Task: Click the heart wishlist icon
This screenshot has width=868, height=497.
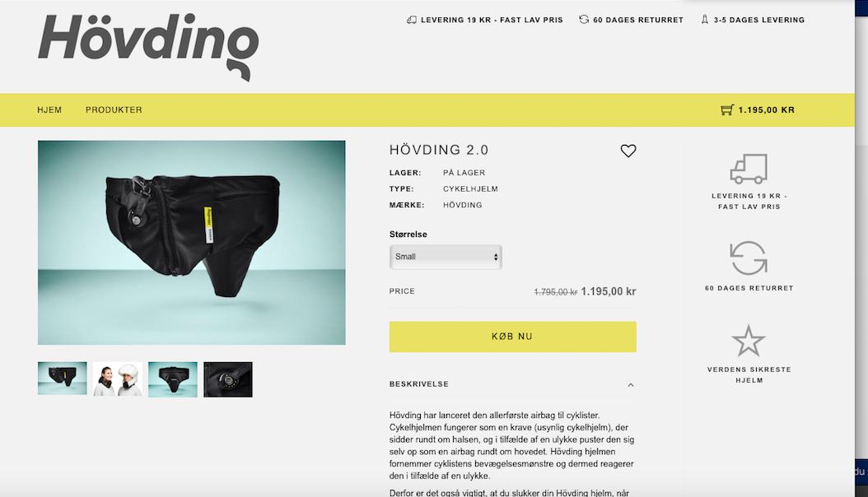Action: 628,151
